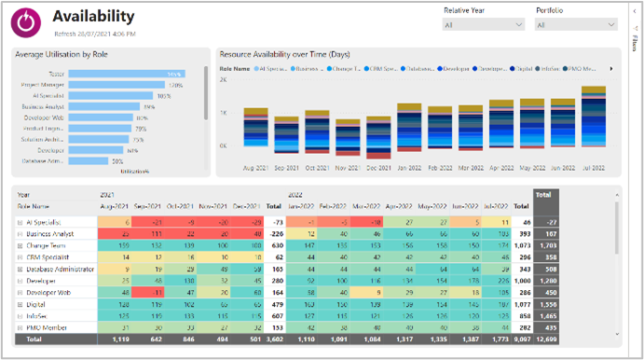Select the Digital legend dot
Viewport: 644px width, 360px height.
pos(513,69)
